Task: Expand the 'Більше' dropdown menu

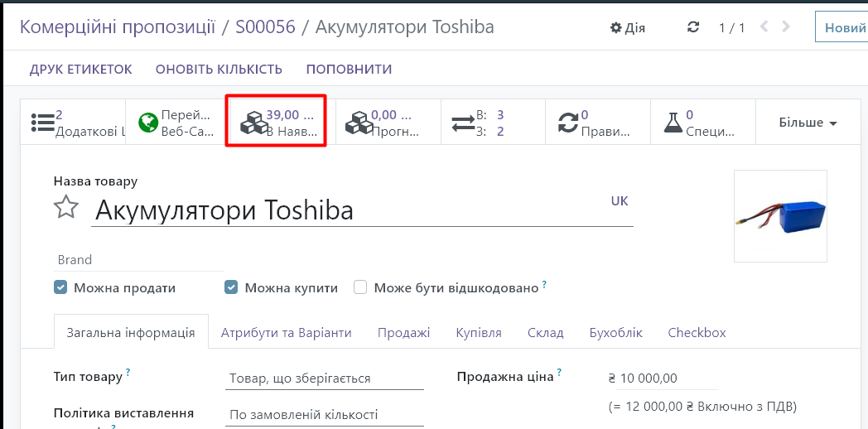Action: click(x=808, y=123)
